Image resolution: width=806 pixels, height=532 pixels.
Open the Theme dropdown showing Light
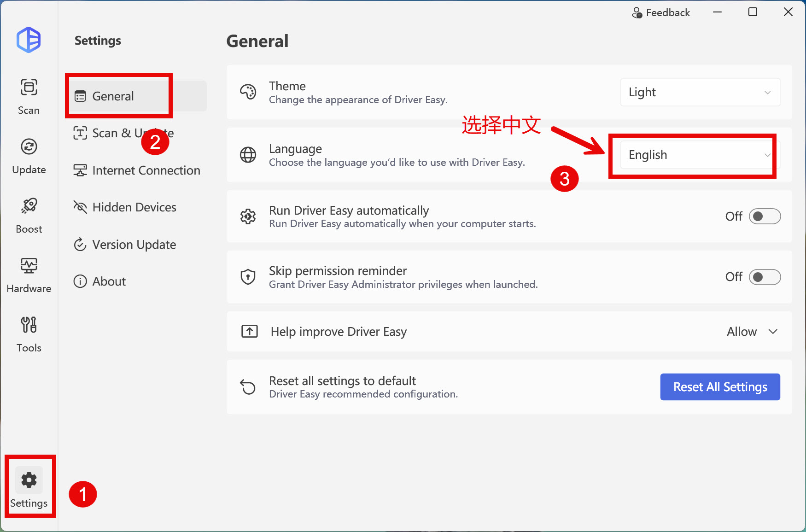700,92
